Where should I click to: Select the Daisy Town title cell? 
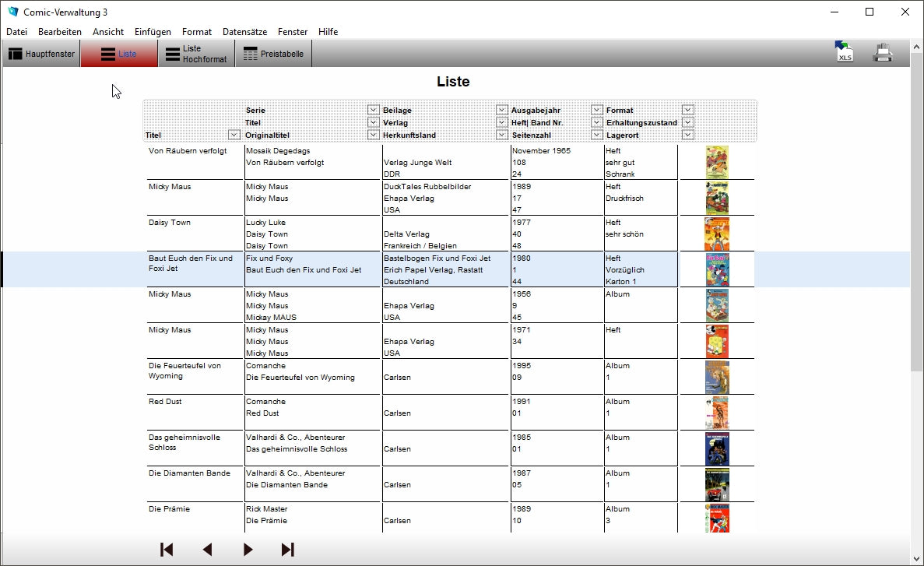coord(170,223)
